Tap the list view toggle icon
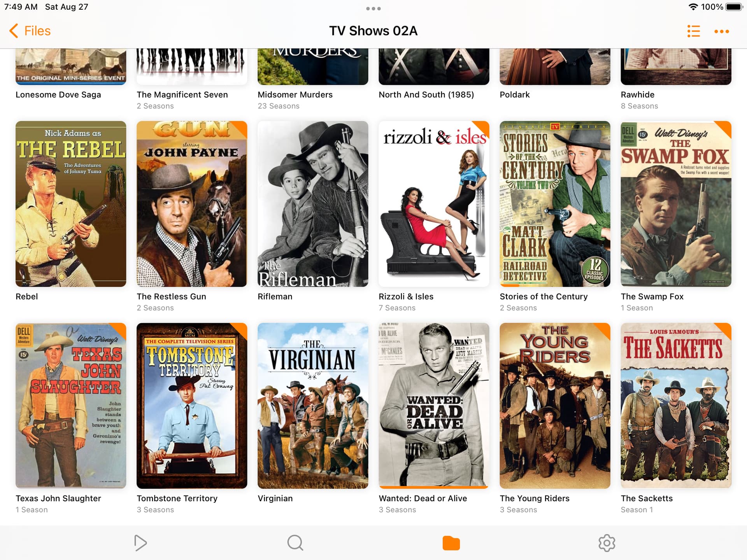Image resolution: width=747 pixels, height=560 pixels. pyautogui.click(x=693, y=31)
